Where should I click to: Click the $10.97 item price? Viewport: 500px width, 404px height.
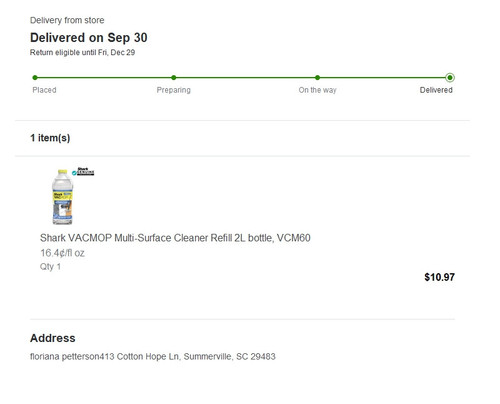click(x=439, y=277)
